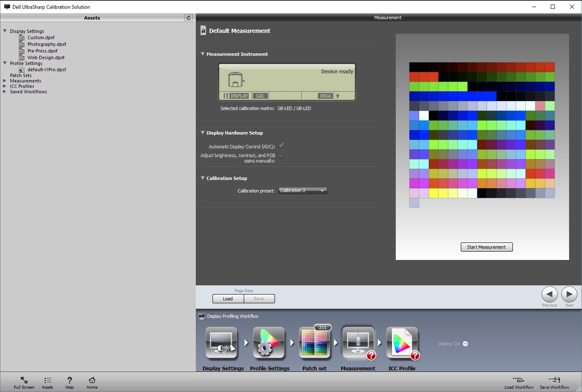
Task: Select Pre-Press.dpxf in Assets
Action: [42, 51]
